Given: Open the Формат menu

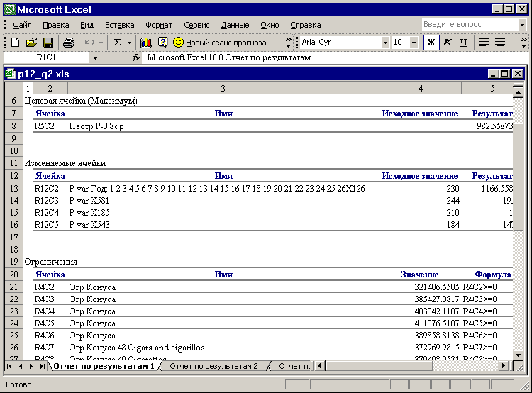Looking at the screenshot, I should point(159,25).
